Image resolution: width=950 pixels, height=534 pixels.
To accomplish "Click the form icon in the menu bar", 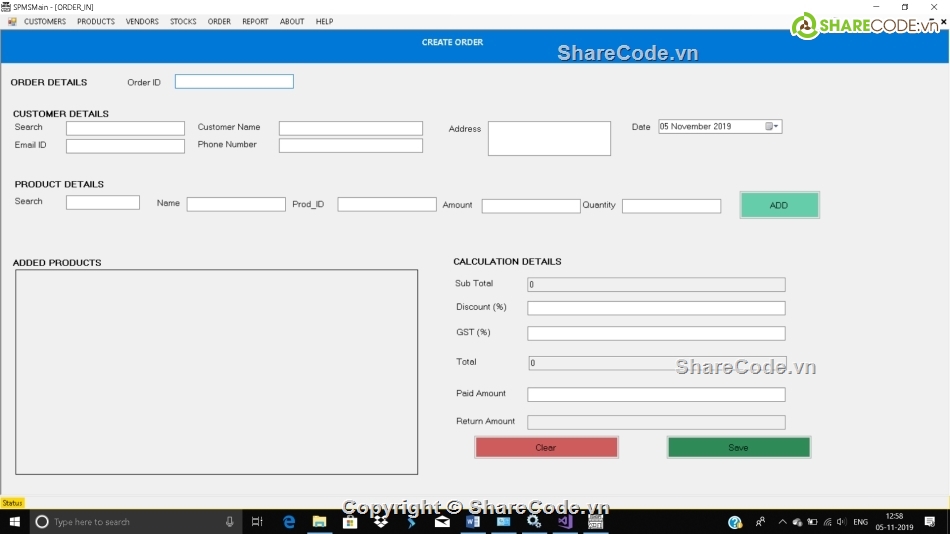I will (12, 21).
